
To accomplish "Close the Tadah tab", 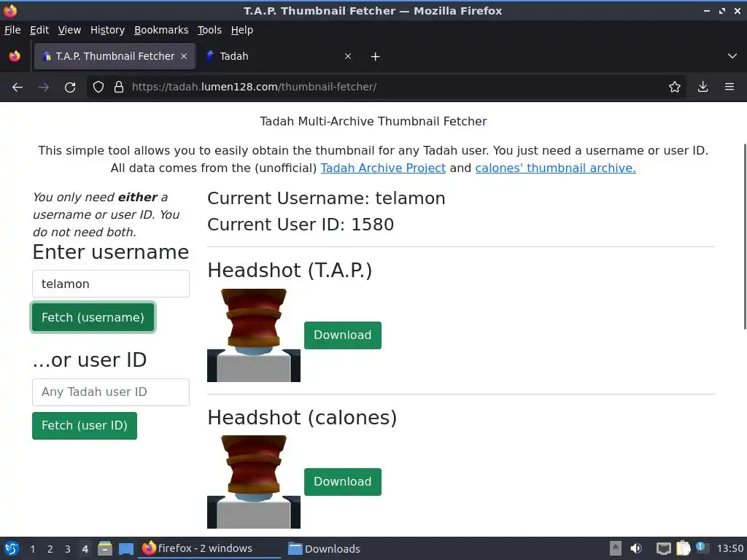I will [348, 56].
